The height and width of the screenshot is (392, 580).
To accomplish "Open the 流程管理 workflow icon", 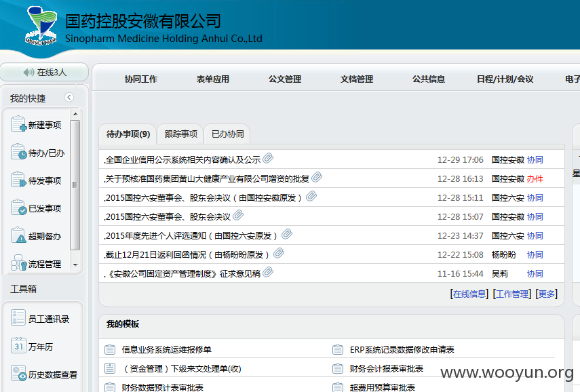I will click(18, 262).
